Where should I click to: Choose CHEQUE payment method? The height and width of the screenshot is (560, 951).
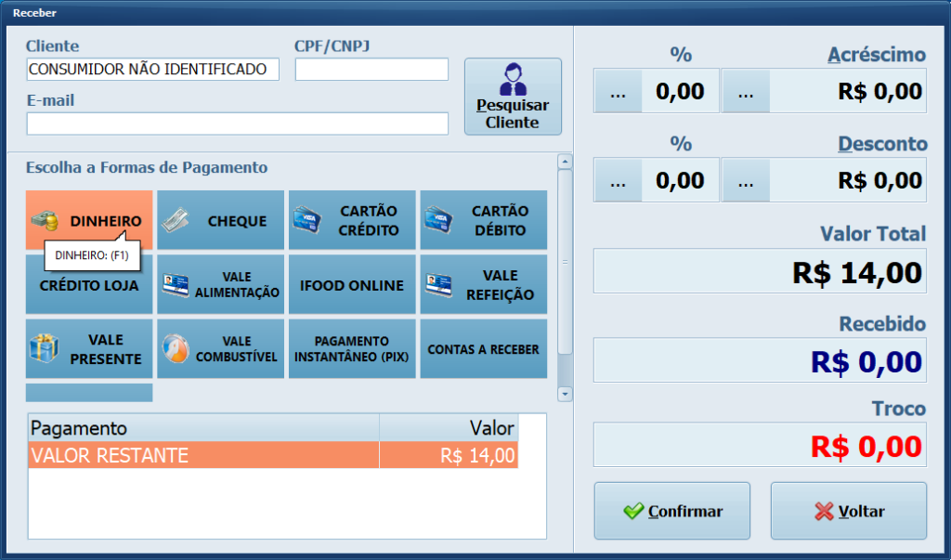(x=220, y=221)
